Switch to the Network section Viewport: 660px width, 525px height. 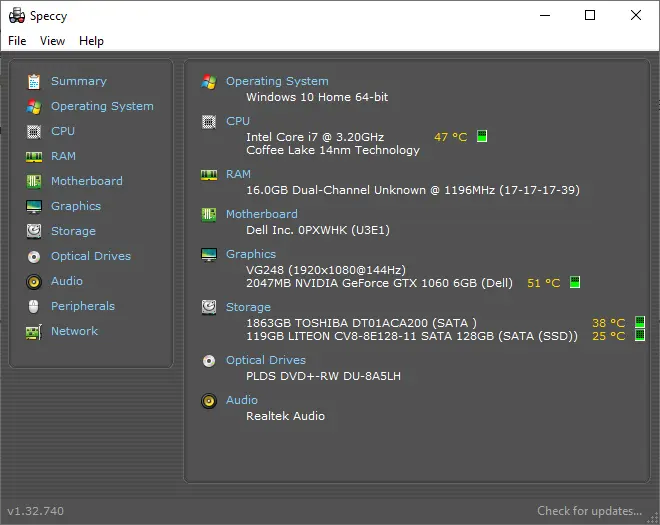point(75,331)
